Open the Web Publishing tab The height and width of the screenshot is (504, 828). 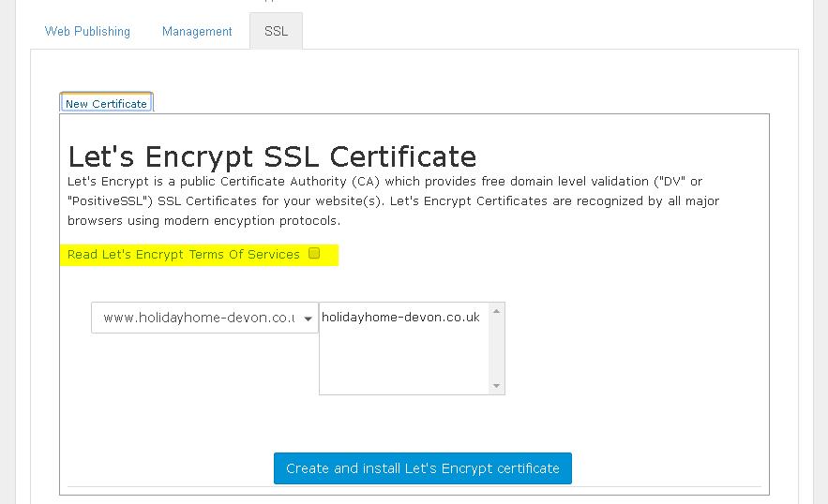point(88,31)
